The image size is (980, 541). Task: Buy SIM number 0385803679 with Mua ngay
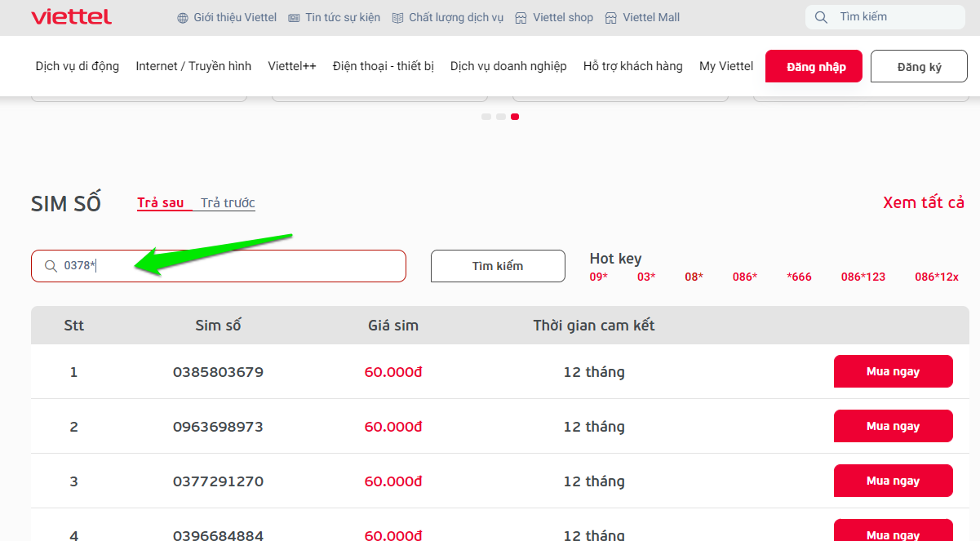coord(893,371)
